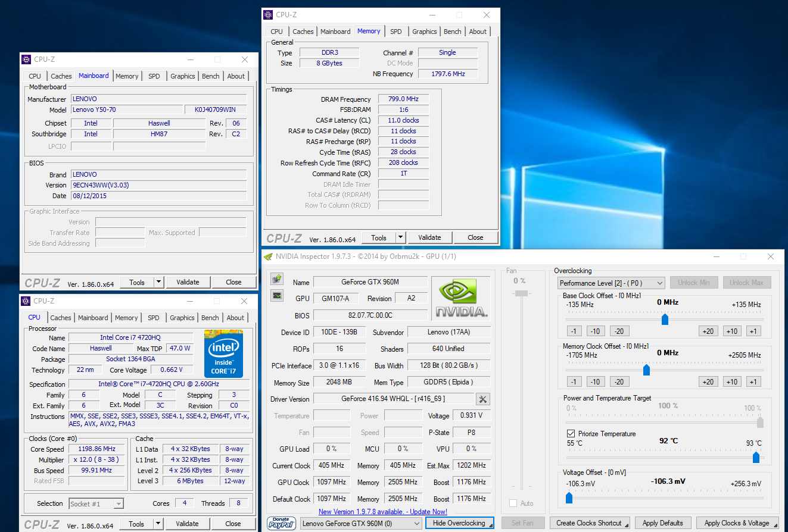Click Validate in bottom CPU-Z window
788x532 pixels.
(187, 524)
